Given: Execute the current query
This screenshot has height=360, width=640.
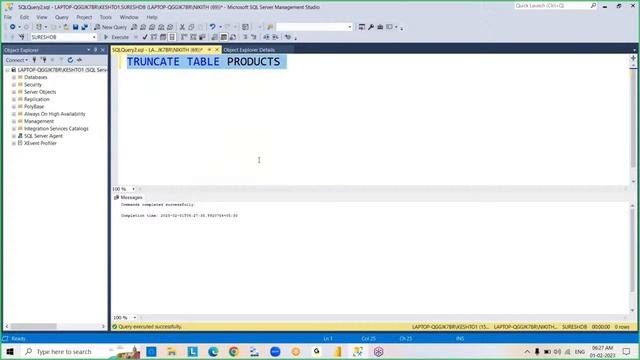Looking at the screenshot, I should [x=116, y=37].
